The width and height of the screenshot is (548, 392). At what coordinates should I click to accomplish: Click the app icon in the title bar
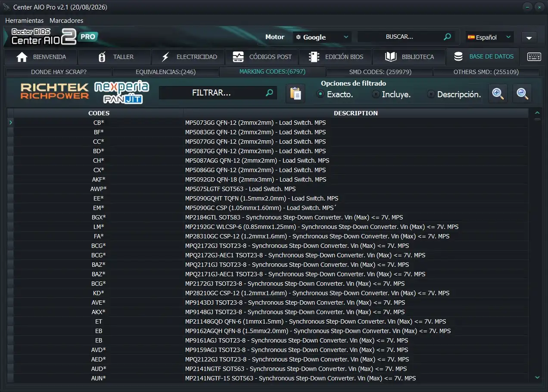point(6,7)
